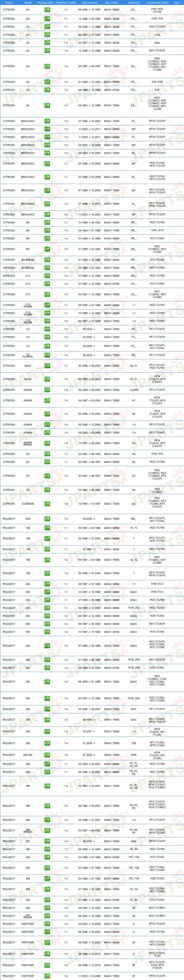Screen dimensions: 184x980
Task: Select the 04.2005 -> production years cell
Action: click(89, 519)
